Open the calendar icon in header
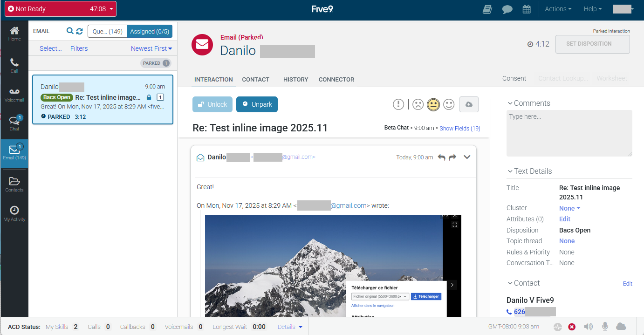Screen dimensions: 644x335 point(527,9)
